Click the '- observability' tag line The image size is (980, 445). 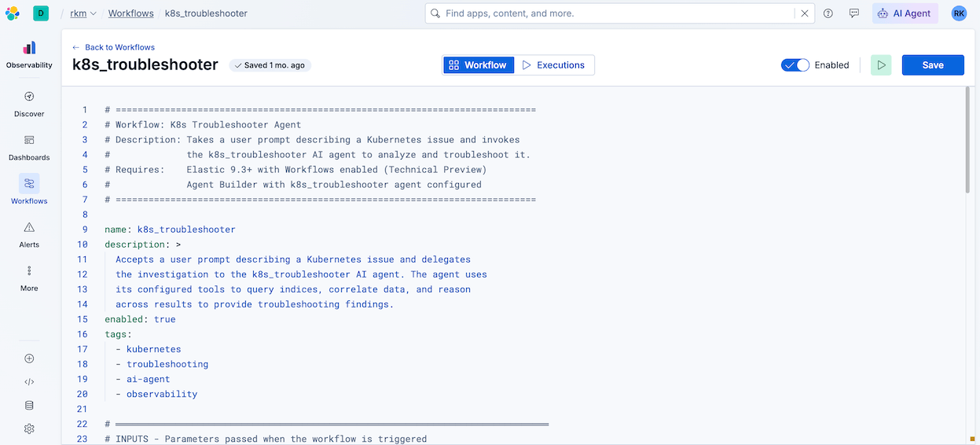156,394
